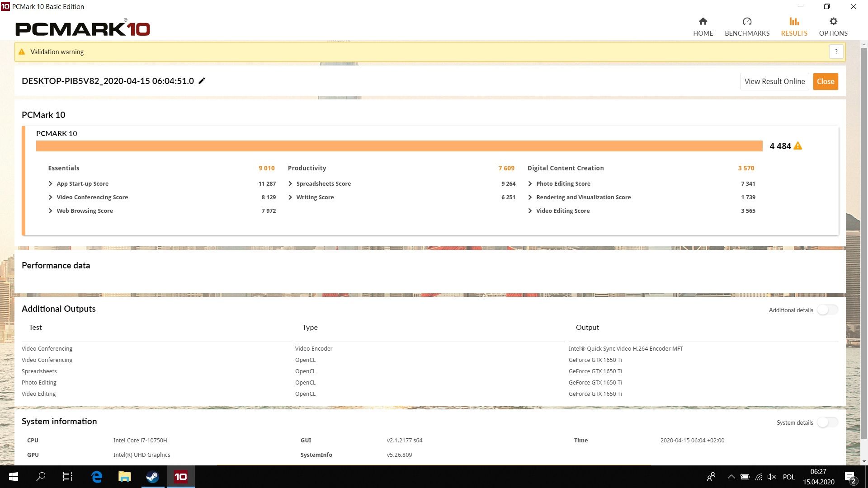Click the Validation warning text
This screenshot has height=488, width=868.
57,52
